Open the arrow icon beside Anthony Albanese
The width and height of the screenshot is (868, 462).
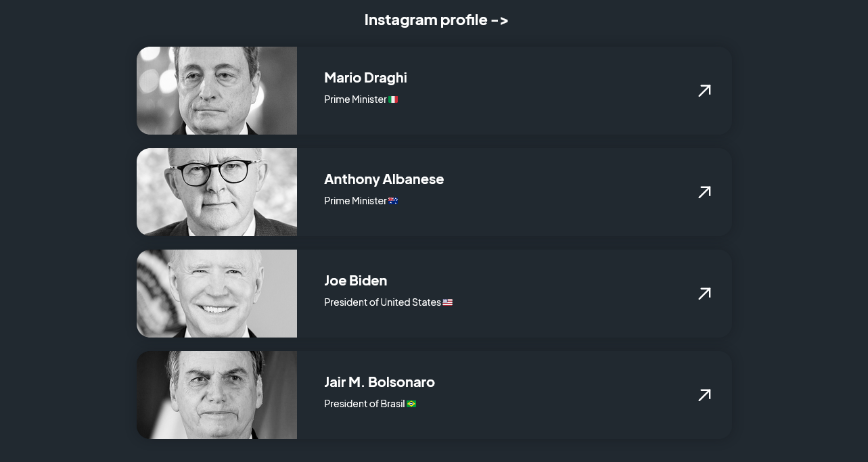(x=704, y=192)
